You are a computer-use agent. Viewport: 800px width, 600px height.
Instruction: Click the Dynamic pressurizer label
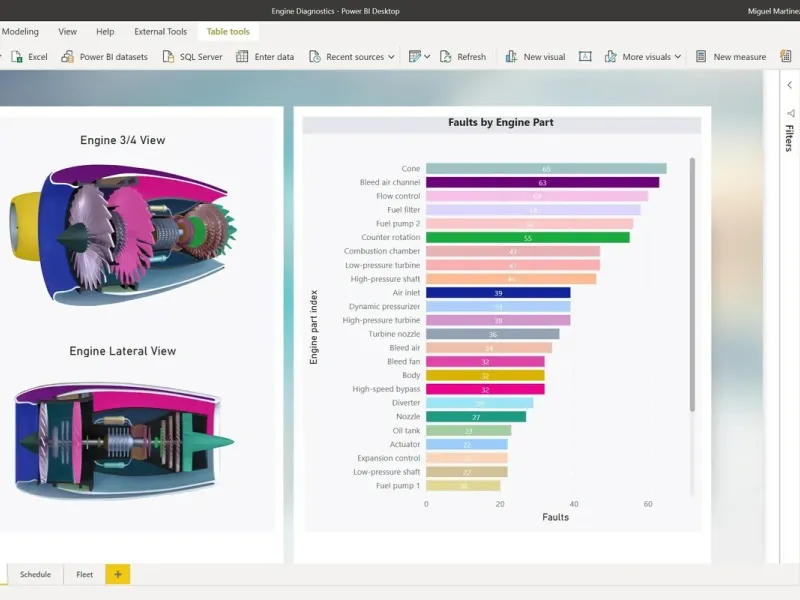[385, 307]
